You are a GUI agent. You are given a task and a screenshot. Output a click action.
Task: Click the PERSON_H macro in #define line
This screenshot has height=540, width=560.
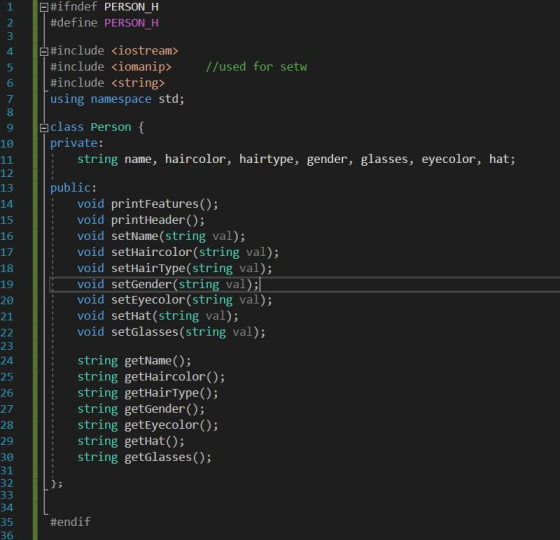[x=131, y=23]
